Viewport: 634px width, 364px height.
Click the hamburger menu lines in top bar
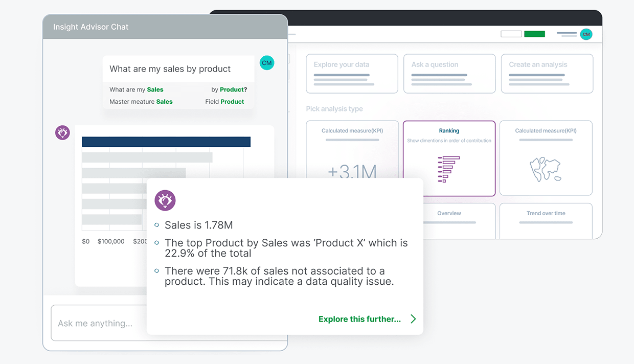point(567,34)
